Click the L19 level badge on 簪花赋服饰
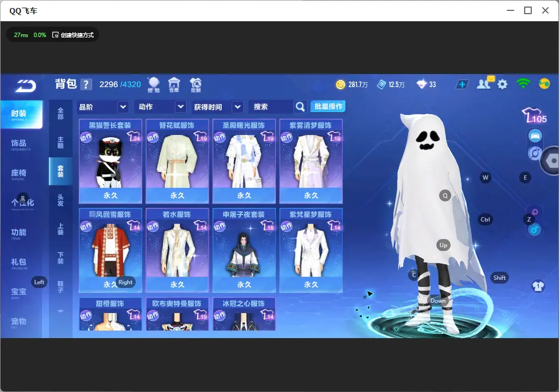Screen dimensions: 559x392 200,137
